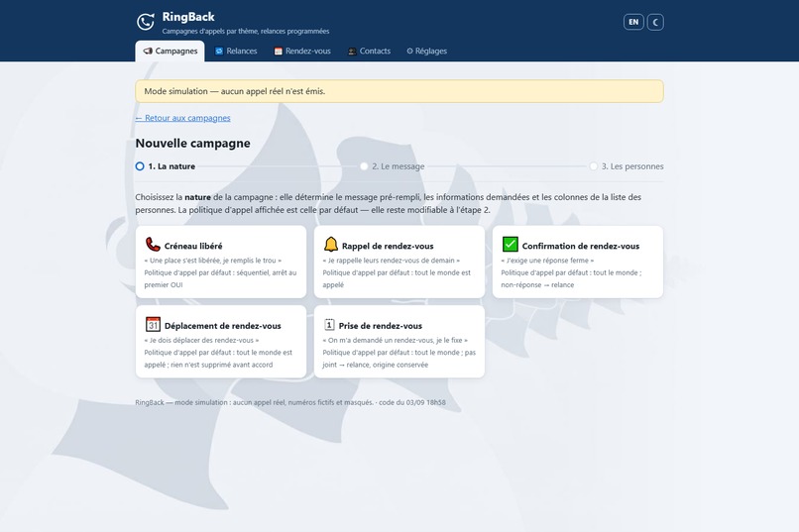Click '« Une place s'est libérée, je remplis le trou »'
Screen dimensions: 799x532
tap(212, 261)
